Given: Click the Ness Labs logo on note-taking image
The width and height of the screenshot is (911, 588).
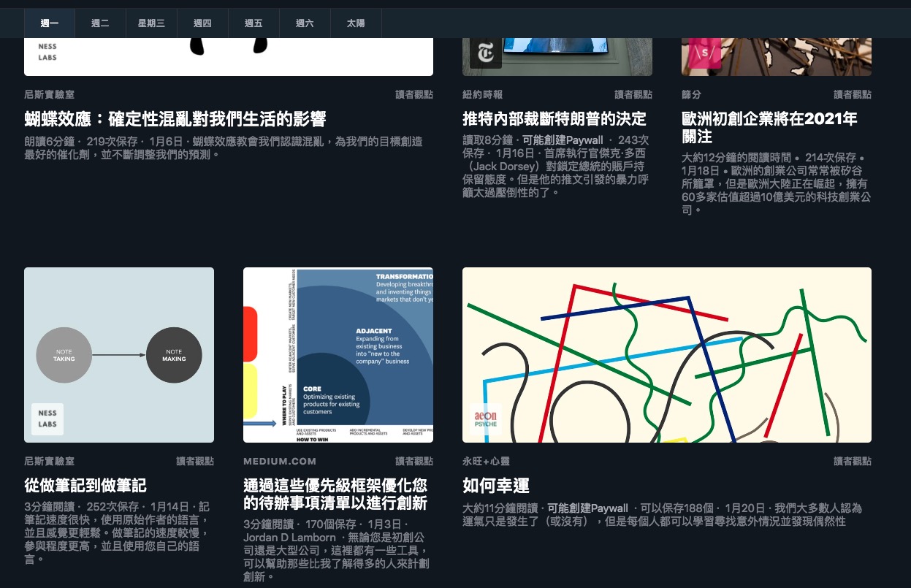Looking at the screenshot, I should (47, 419).
